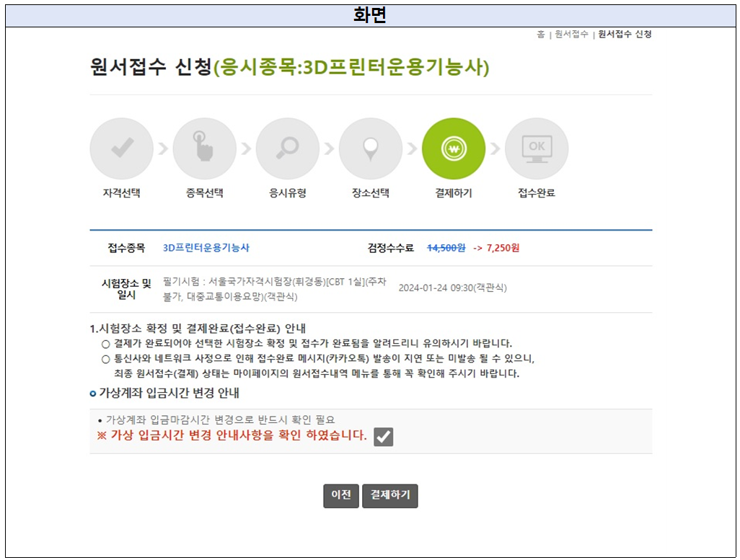
Task: Click the 이전 button
Action: 341,496
